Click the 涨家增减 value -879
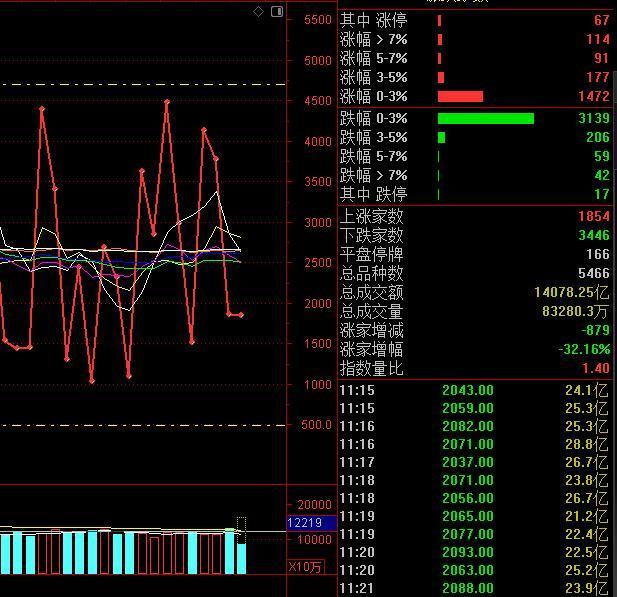 (596, 330)
